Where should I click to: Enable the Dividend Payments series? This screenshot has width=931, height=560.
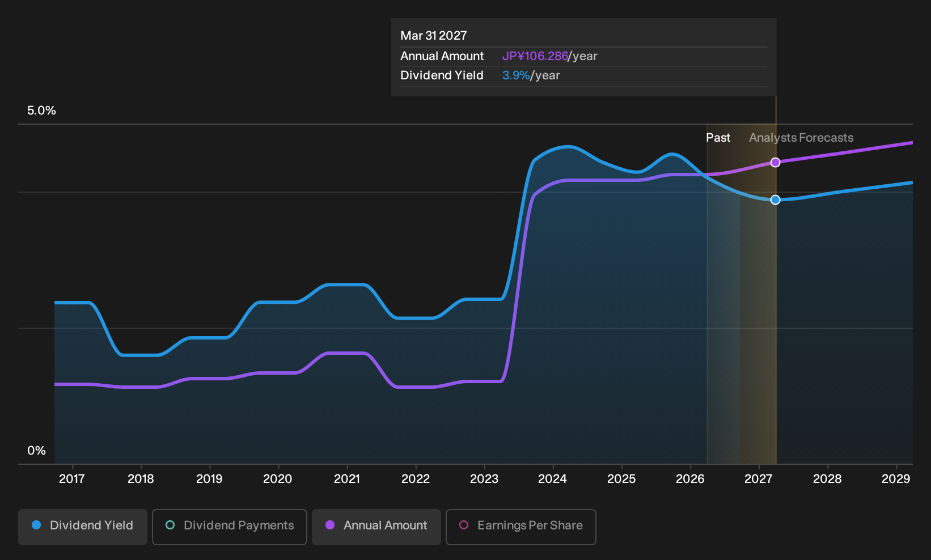point(230,527)
